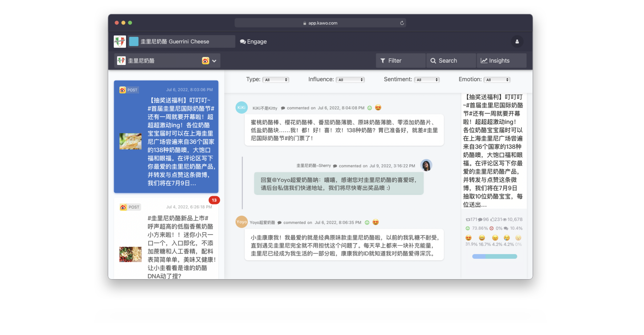Click the green positive sentiment 73.86% icon
The width and height of the screenshot is (644, 335).
click(x=468, y=228)
